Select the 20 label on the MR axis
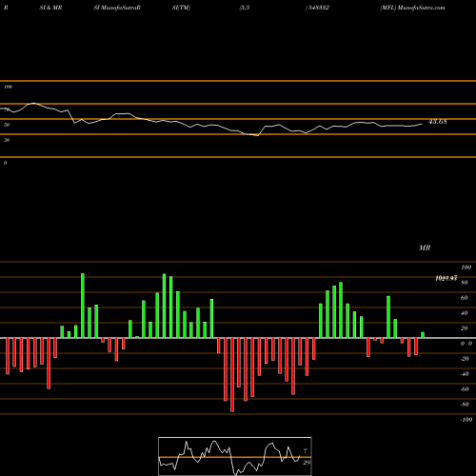Image resolution: width=476 pixels, height=476 pixels. tap(465, 328)
